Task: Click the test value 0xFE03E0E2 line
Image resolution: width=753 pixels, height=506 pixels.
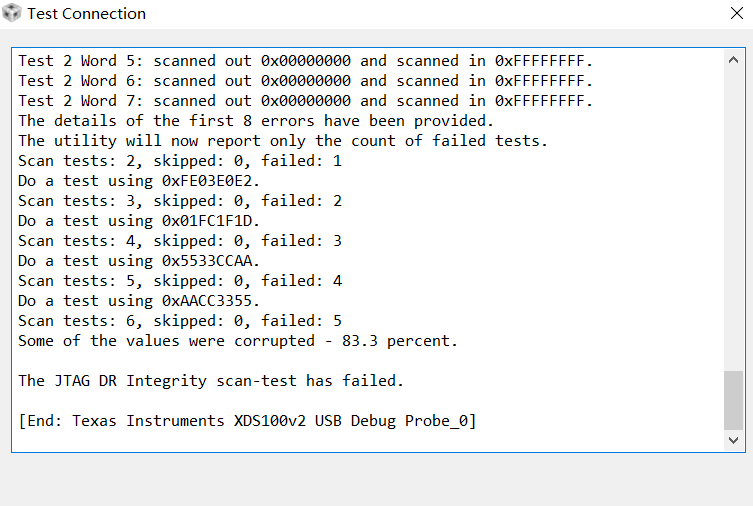Action: (139, 181)
